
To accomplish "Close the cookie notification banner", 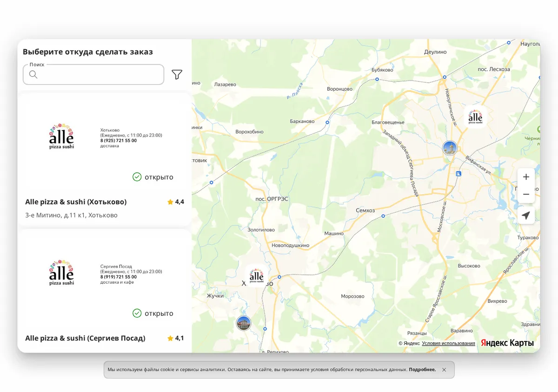I will click(x=444, y=370).
